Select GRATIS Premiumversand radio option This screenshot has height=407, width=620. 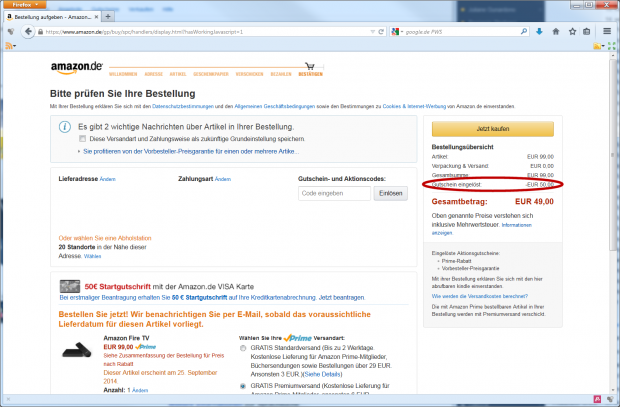pos(243,386)
